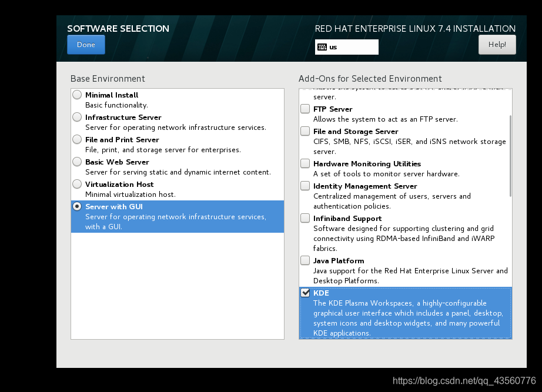Choose Virtualization Host radio button
The height and width of the screenshot is (392, 542).
point(77,184)
